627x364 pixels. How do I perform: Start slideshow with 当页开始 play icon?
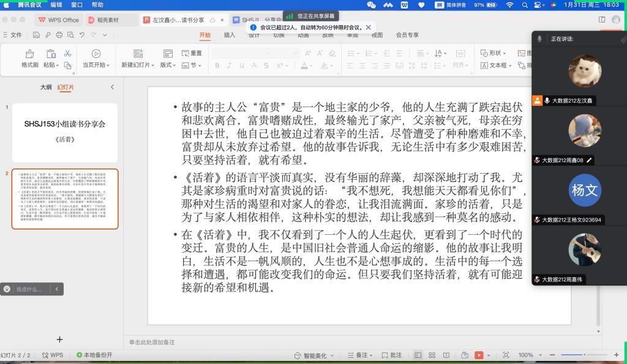tap(96, 54)
